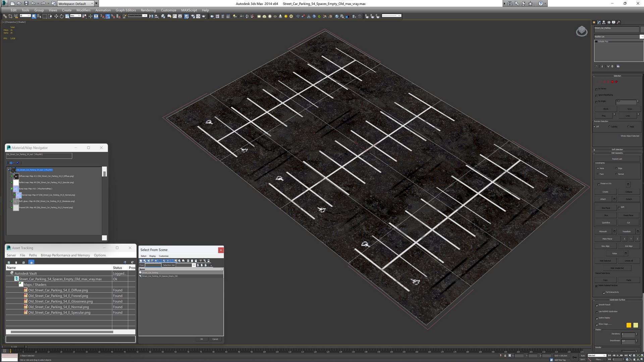Select the Edge constraint radio button
Image resolution: width=644 pixels, height=362 pixels.
616,169
